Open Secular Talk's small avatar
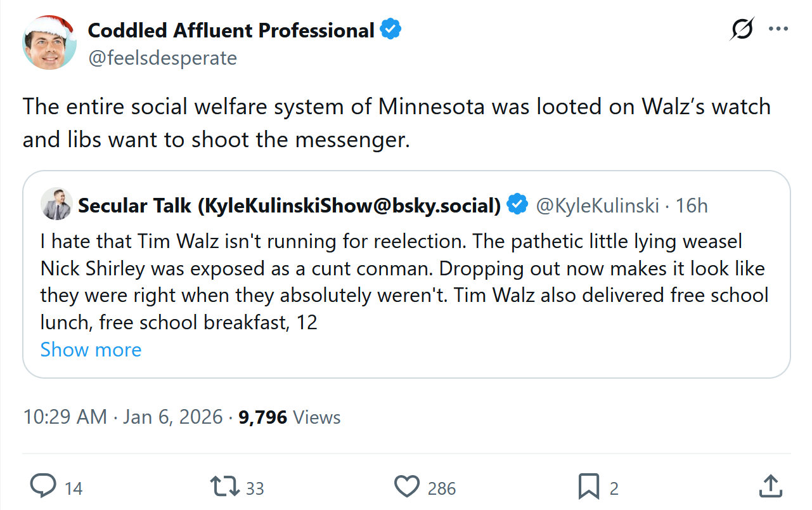Screen dimensions: 812x510 [x=56, y=204]
